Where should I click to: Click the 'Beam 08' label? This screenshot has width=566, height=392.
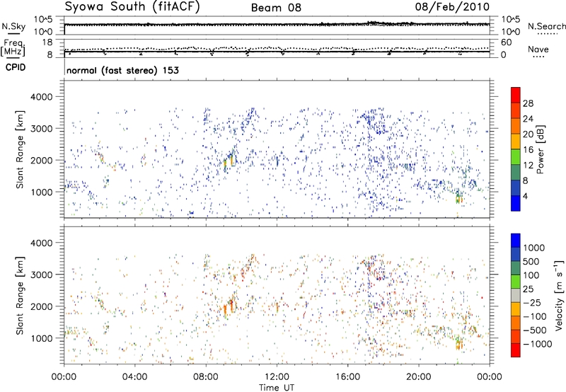276,8
